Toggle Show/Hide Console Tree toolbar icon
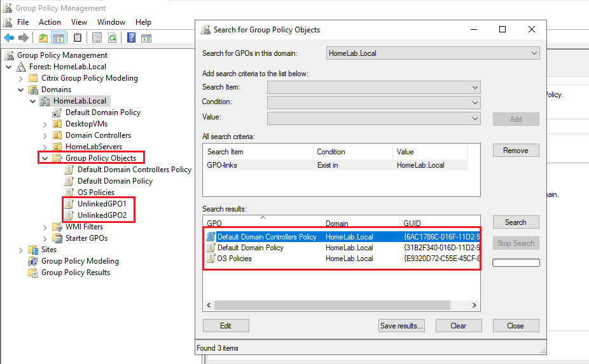This screenshot has width=589, height=364. pos(59,37)
